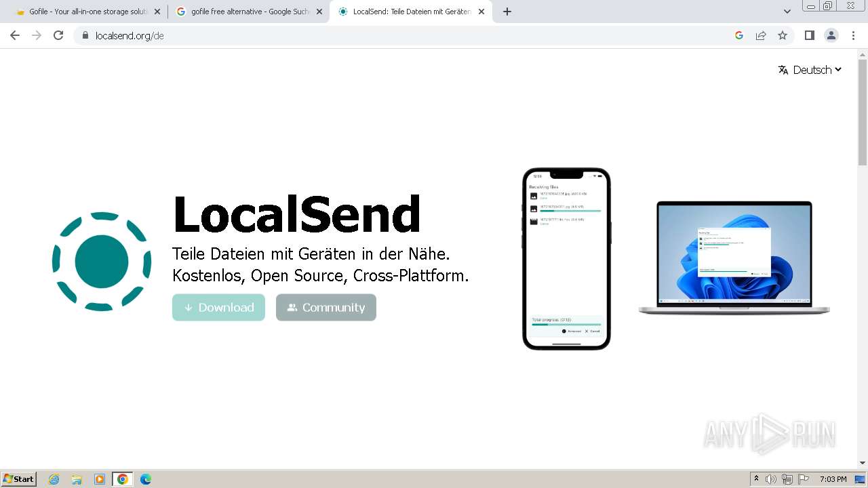
Task: Select the LocalSend tab
Action: (410, 12)
